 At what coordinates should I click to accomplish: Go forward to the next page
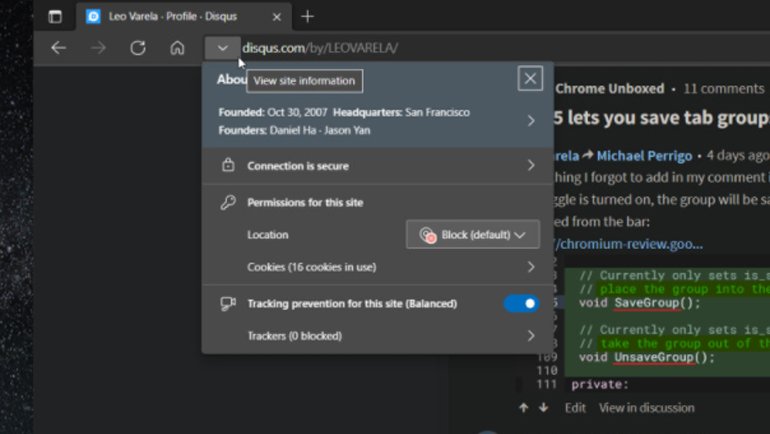98,48
